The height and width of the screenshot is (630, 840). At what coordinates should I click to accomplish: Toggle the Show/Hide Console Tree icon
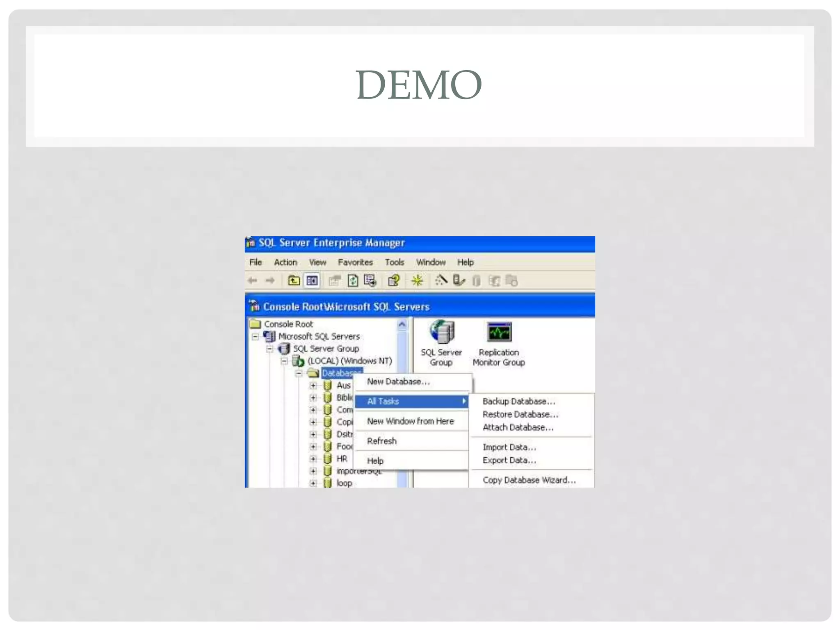pos(312,281)
